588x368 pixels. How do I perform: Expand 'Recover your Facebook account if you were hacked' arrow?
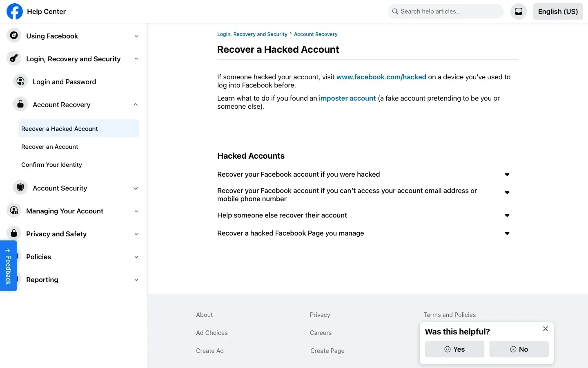pyautogui.click(x=507, y=175)
